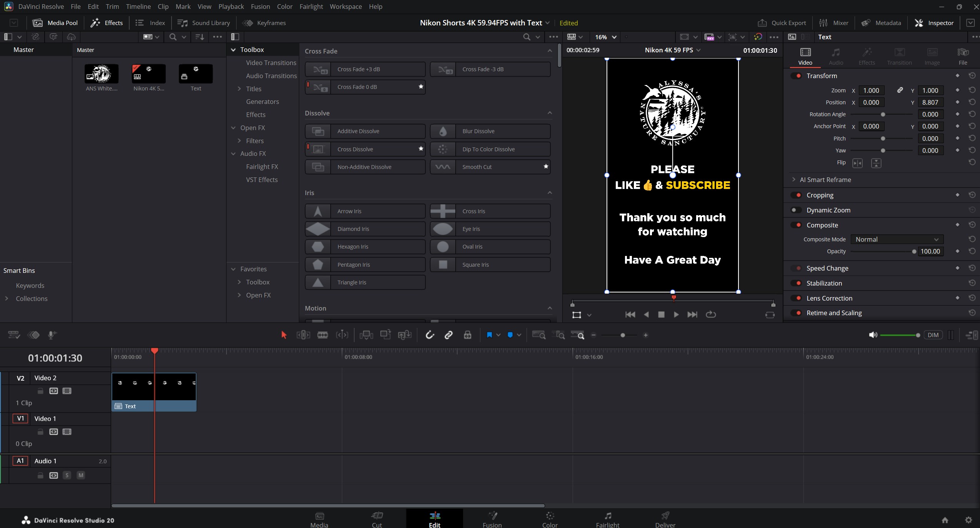The width and height of the screenshot is (980, 528).
Task: Click the Overwrite Clip icon
Action: tap(385, 335)
